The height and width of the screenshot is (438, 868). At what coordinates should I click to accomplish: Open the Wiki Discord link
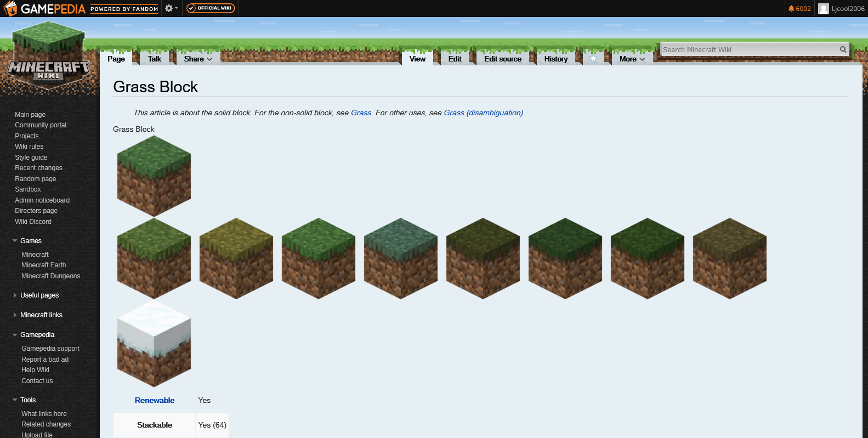[x=33, y=222]
